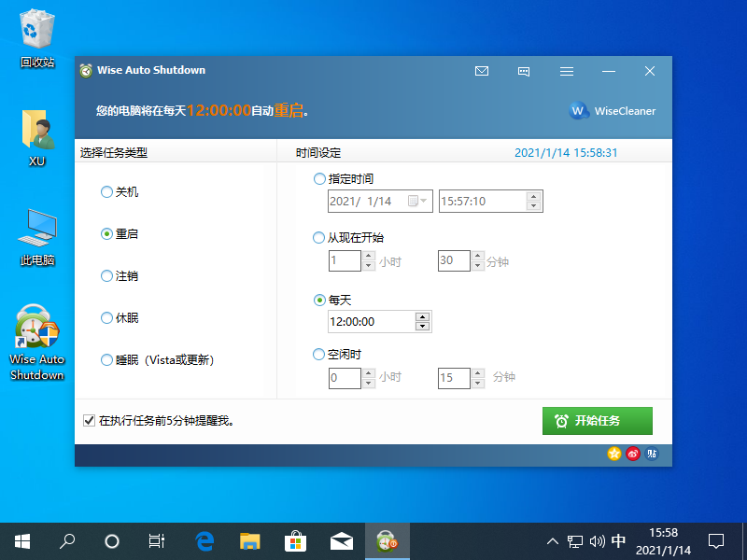Open the date picker calendar dropdown

417,201
